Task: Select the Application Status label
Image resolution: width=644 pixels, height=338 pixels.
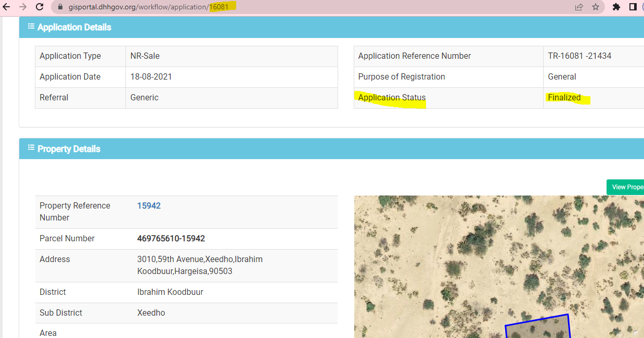Action: (x=392, y=98)
